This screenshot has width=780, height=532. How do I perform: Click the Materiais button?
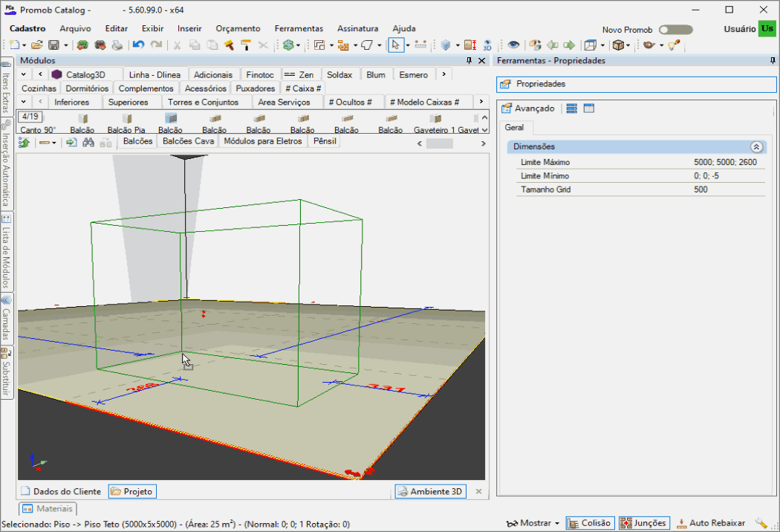tap(48, 509)
